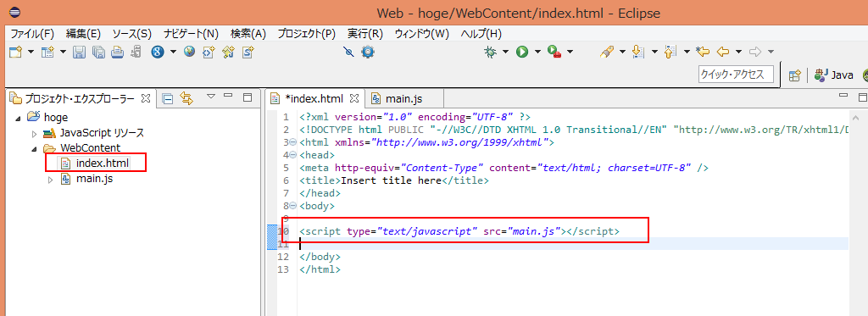Open dropdown next to new template icon
Screen dimensions: 868x316
point(63,52)
